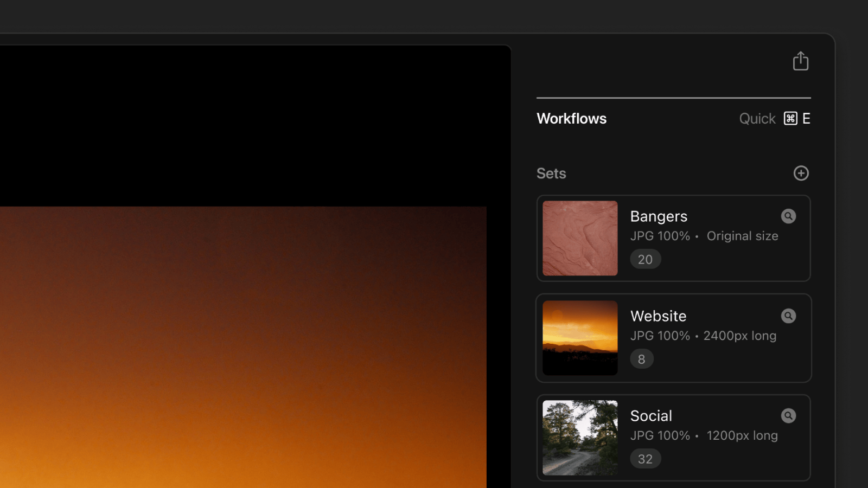
Task: Open the Bangers export set
Action: click(673, 239)
